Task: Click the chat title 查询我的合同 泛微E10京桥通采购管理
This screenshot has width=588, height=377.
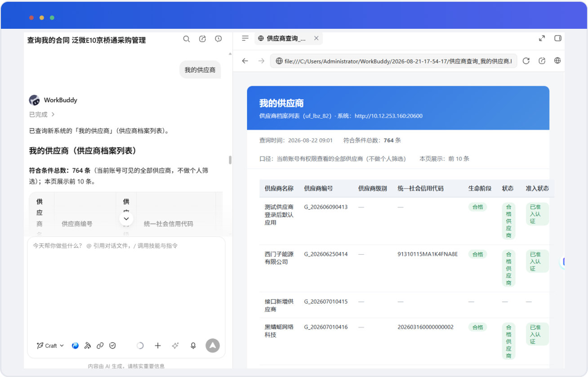Action: [x=86, y=40]
